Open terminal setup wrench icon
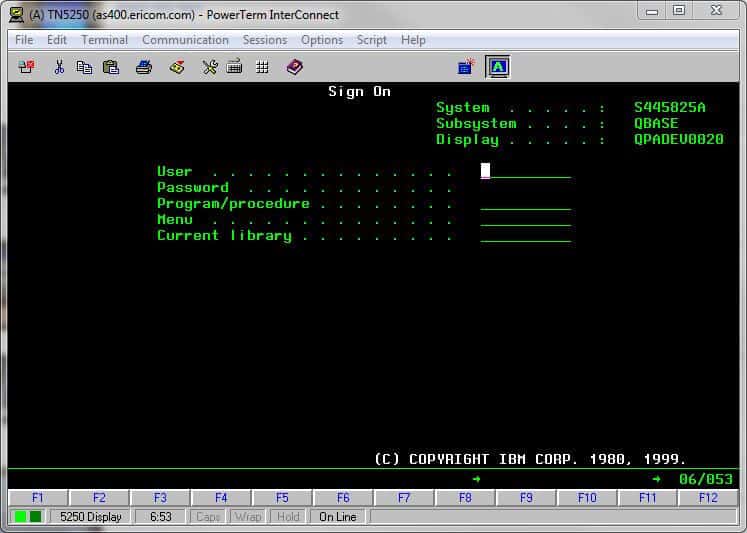Viewport: 747px width, 533px height. pos(209,67)
